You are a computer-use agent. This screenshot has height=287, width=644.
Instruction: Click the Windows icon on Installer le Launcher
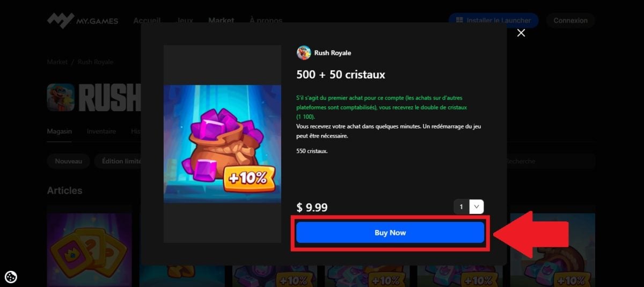pyautogui.click(x=460, y=21)
